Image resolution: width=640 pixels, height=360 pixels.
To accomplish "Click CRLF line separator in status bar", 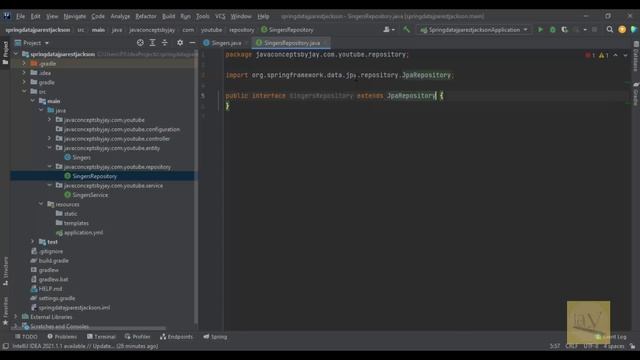I will click(x=571, y=346).
